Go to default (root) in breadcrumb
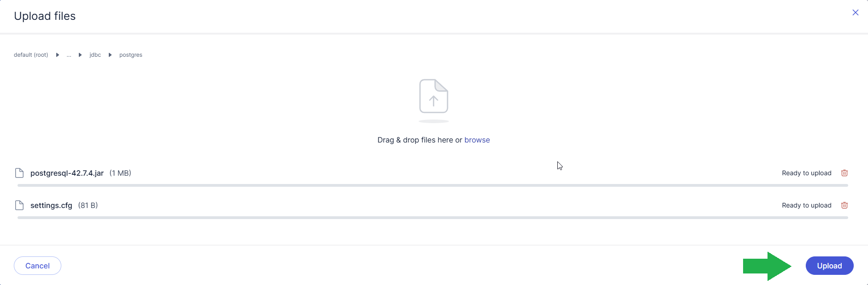This screenshot has height=285, width=868. (31, 55)
